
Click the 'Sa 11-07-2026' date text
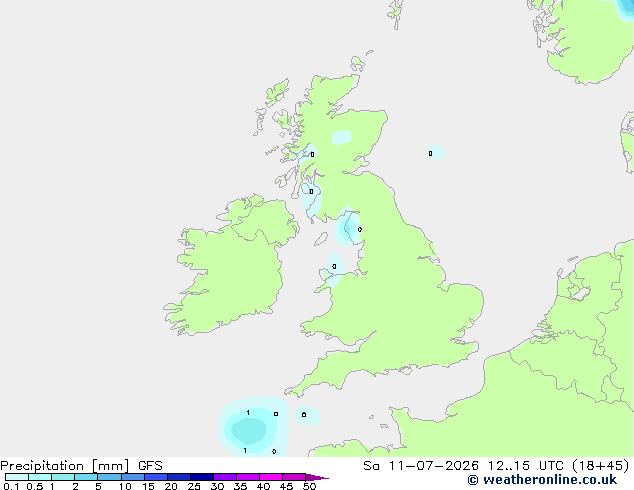pos(421,466)
